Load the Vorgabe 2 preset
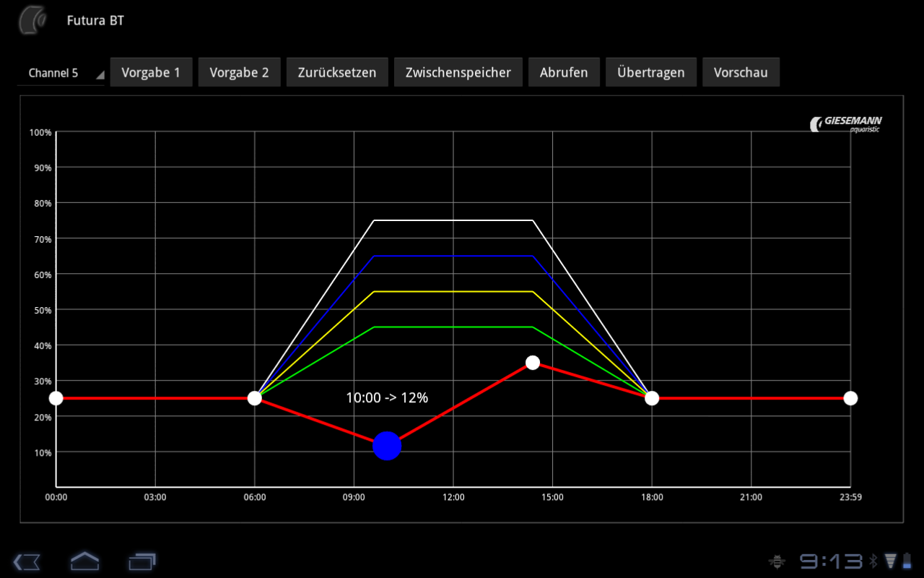 (239, 72)
